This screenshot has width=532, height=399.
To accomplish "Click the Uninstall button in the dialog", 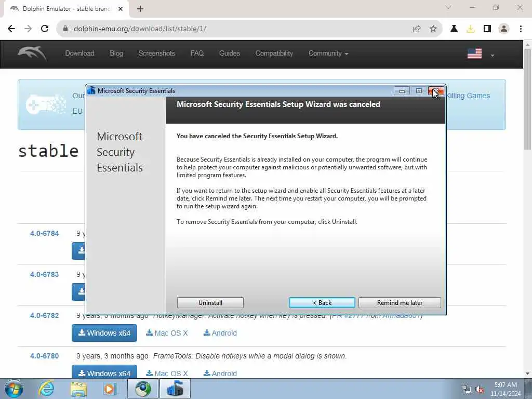I will pos(210,303).
